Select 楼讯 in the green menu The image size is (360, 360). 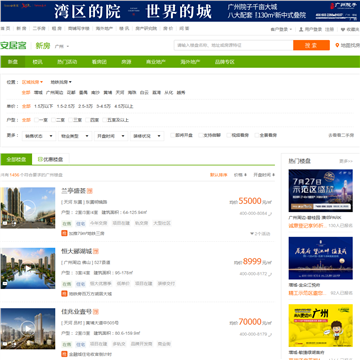tap(37, 62)
